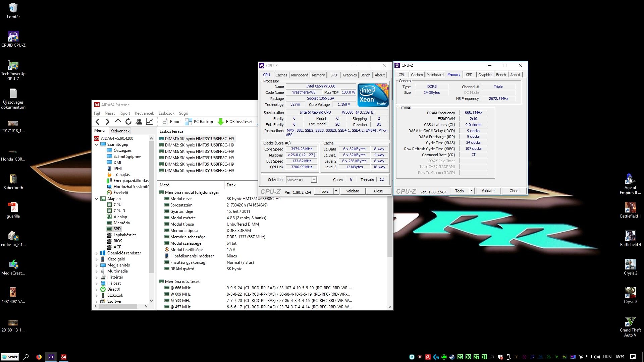Click PC Backup toolbar button

point(199,122)
